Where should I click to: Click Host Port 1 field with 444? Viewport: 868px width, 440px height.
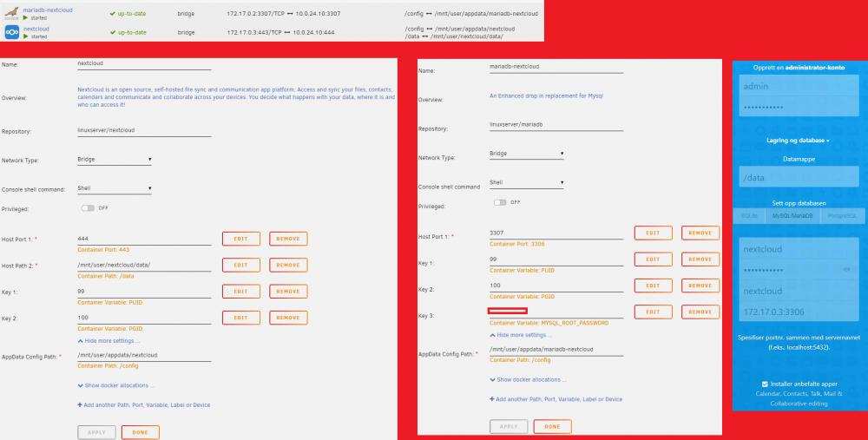coord(144,240)
